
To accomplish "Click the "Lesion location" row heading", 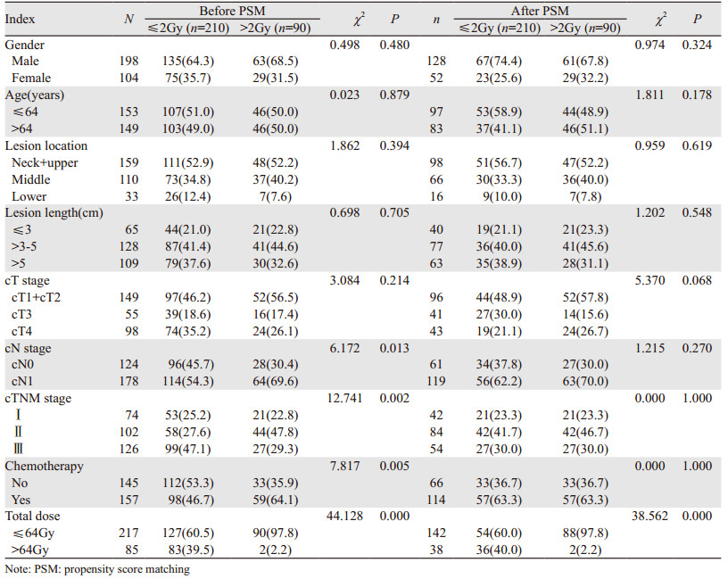I will 46,145.
